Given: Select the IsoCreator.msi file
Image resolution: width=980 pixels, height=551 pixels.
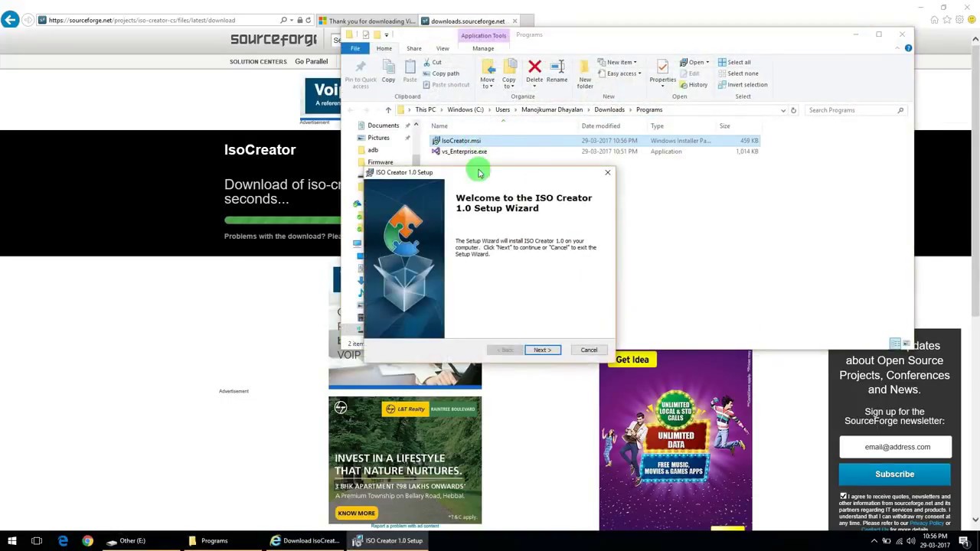Looking at the screenshot, I should [461, 141].
